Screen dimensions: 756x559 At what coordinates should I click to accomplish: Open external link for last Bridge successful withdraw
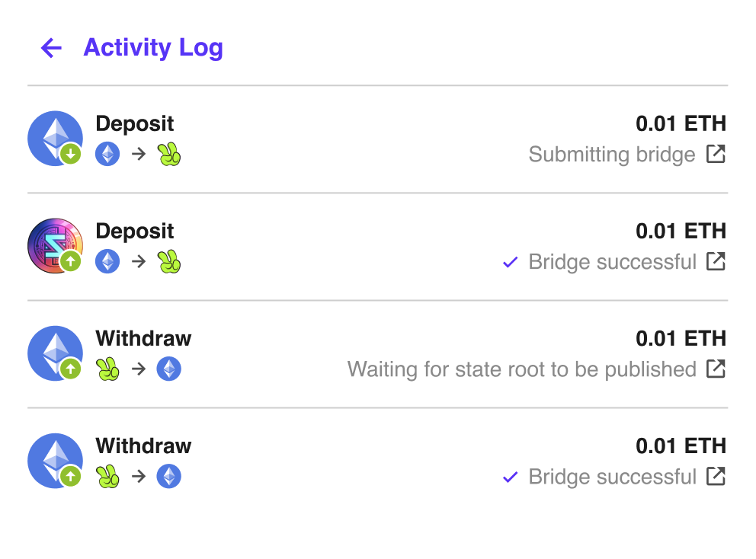point(716,477)
